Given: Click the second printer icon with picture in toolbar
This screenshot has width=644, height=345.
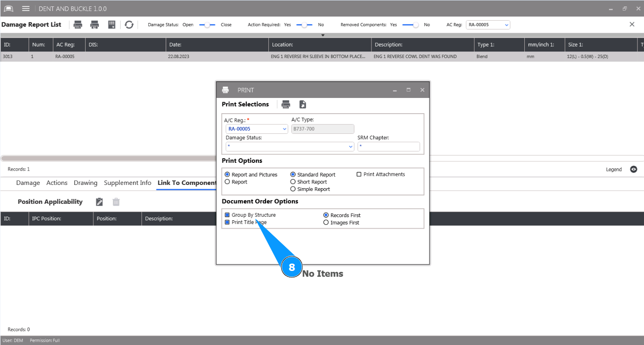Looking at the screenshot, I should (95, 25).
